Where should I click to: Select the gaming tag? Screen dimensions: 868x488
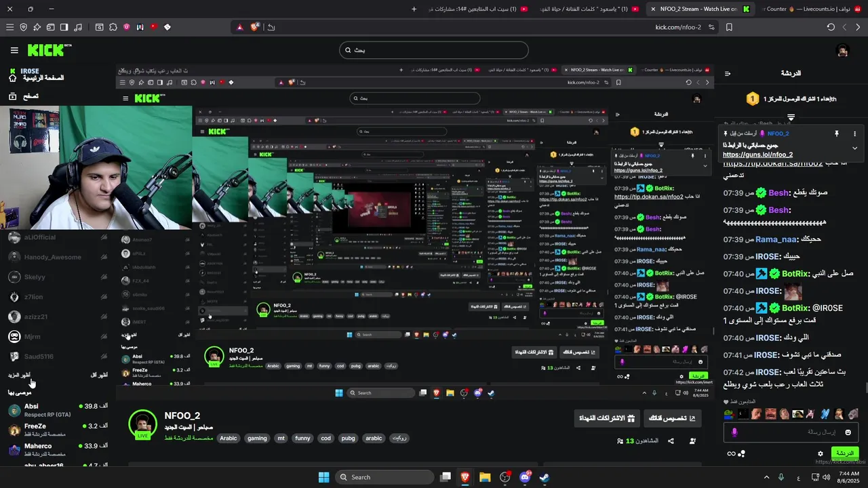pos(257,439)
